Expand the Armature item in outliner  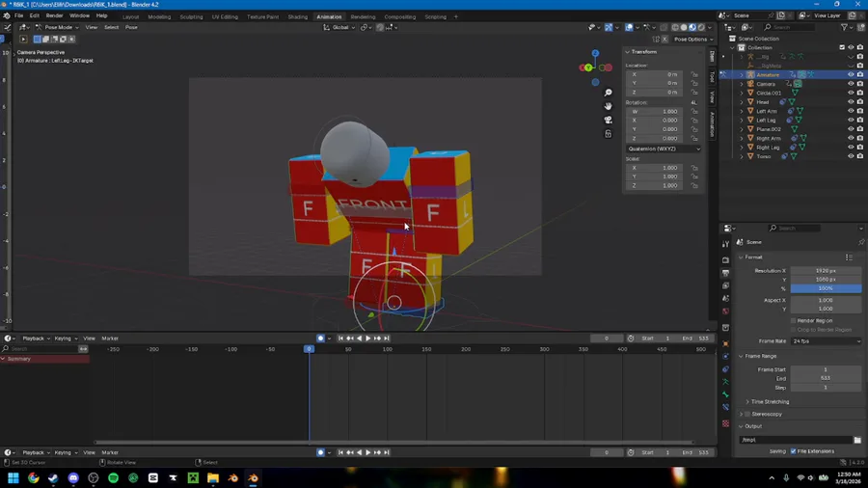(742, 74)
